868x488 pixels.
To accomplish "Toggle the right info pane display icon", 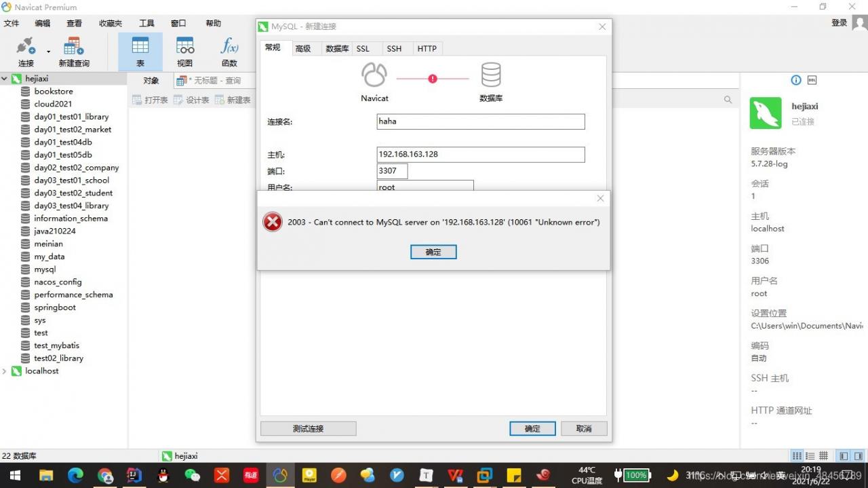I will [x=858, y=456].
